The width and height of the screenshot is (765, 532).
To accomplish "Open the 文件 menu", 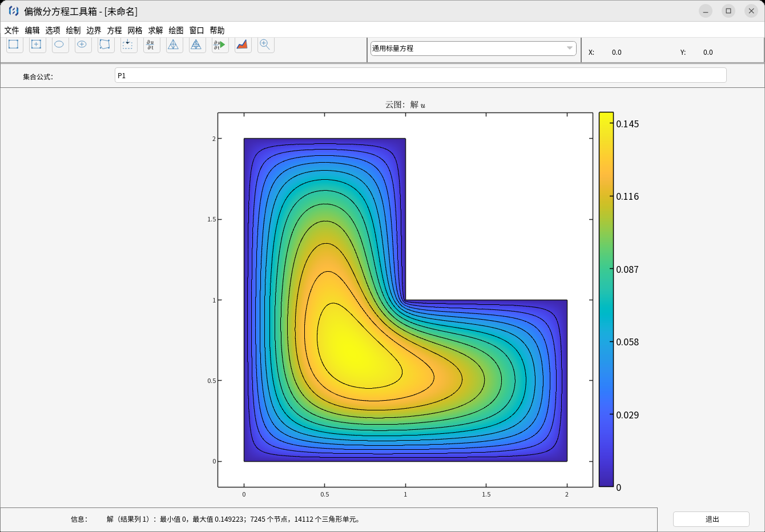I will (11, 30).
